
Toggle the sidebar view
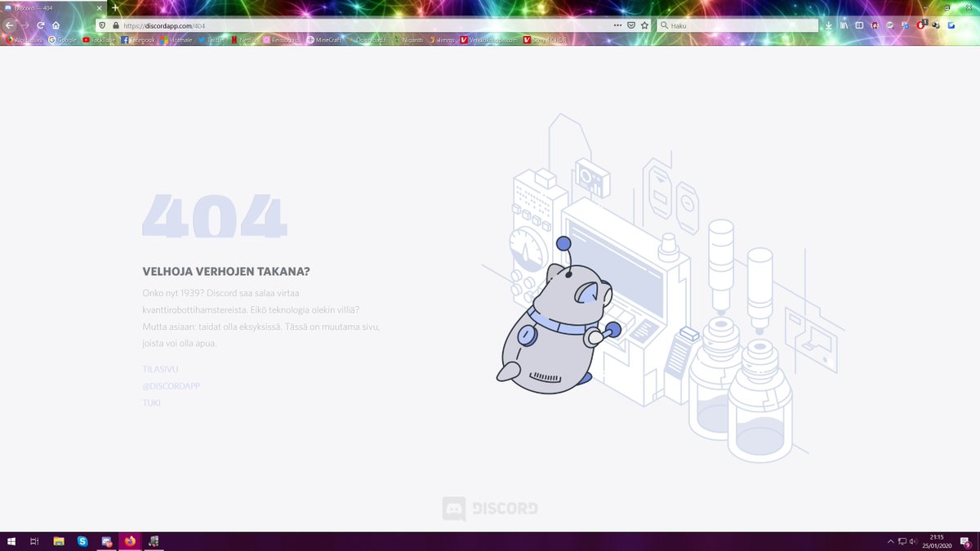[859, 25]
